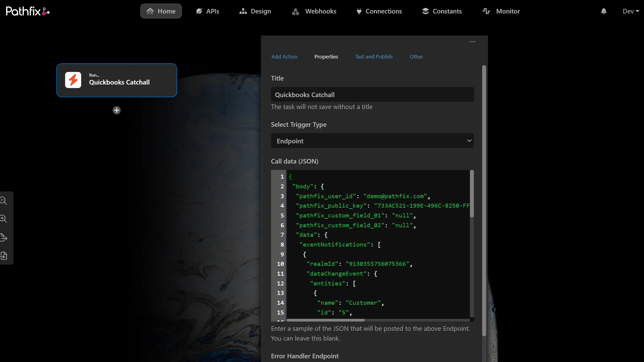Expand the Dev environment dropdown

(x=631, y=11)
